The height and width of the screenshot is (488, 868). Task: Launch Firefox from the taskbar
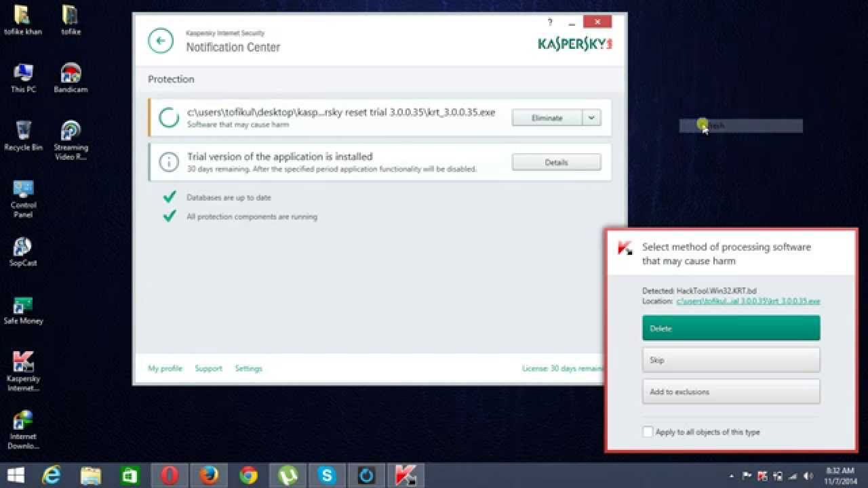click(x=209, y=475)
